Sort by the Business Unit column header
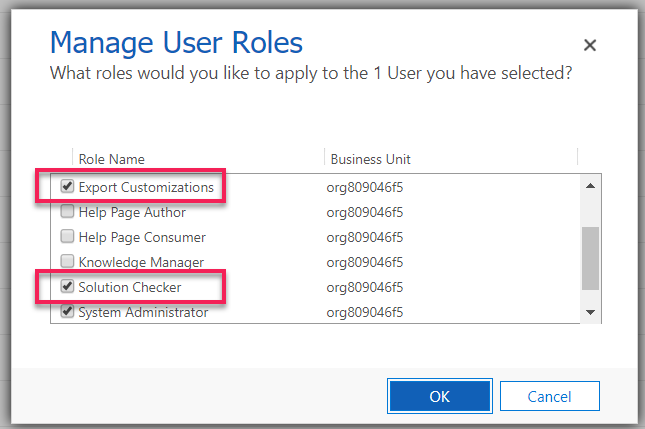Image resolution: width=645 pixels, height=429 pixels. point(371,159)
